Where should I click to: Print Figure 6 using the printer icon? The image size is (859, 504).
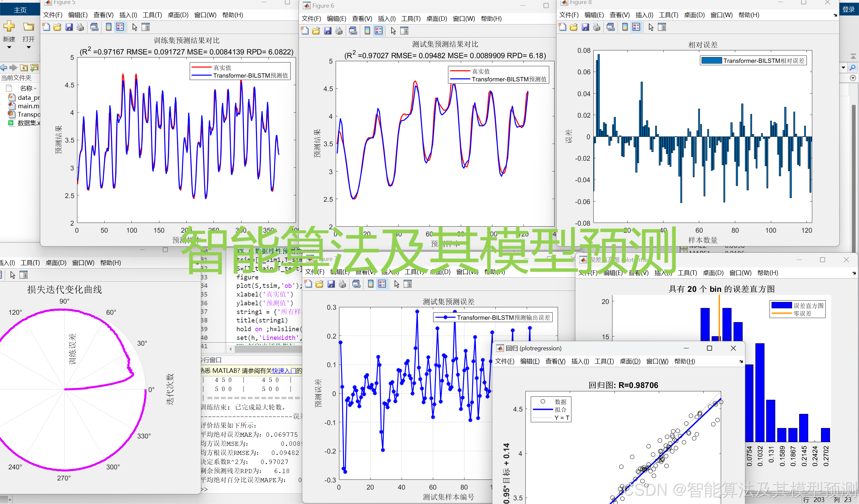339,31
